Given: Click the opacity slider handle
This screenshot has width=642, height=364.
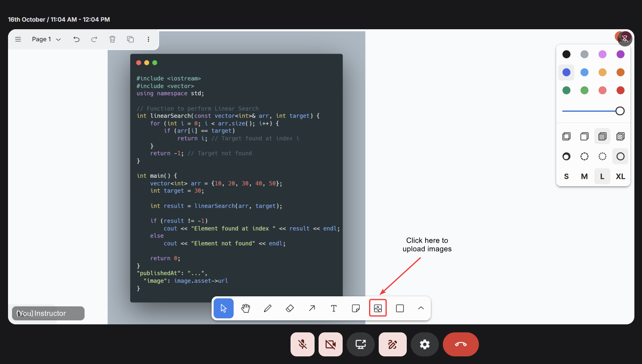Looking at the screenshot, I should pyautogui.click(x=620, y=111).
